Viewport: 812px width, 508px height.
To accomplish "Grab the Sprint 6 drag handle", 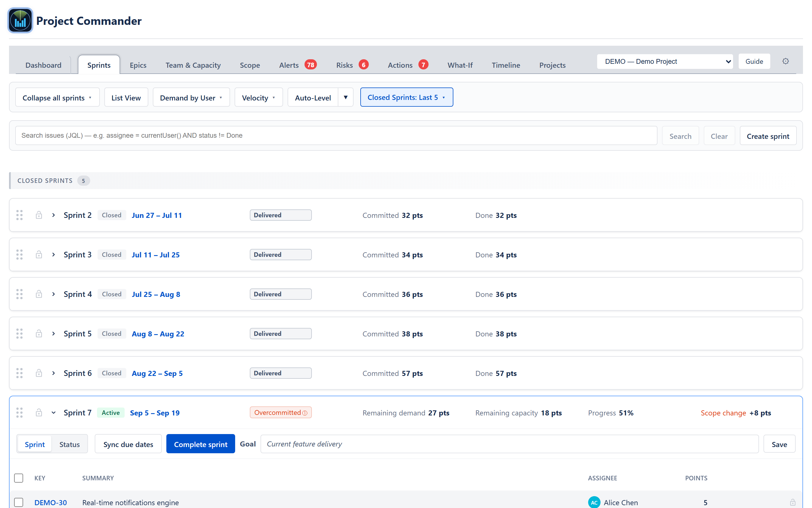I will click(x=19, y=373).
